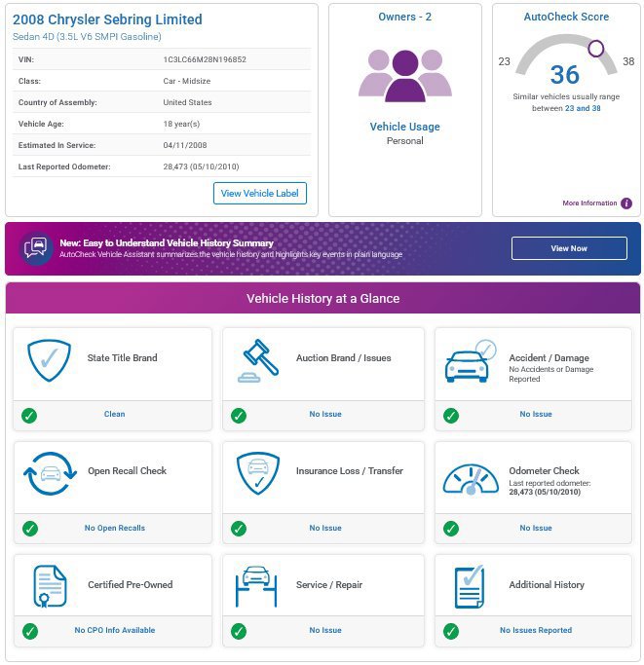This screenshot has height=665, width=644.
Task: Click the Vehicle History at a Glance header
Action: point(323,299)
